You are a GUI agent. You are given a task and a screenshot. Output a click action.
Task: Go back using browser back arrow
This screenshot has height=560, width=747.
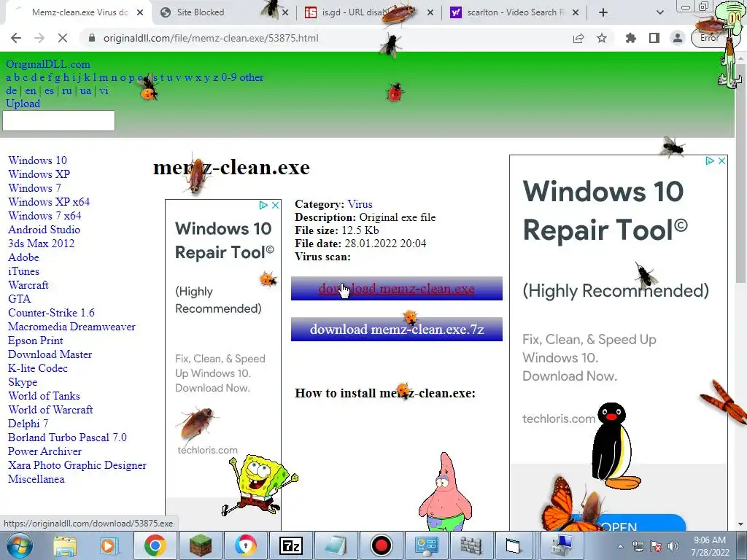16,38
